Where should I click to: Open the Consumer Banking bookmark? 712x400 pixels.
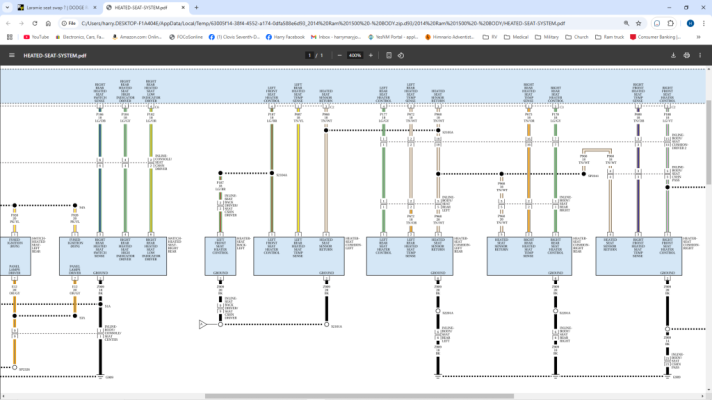(655, 37)
